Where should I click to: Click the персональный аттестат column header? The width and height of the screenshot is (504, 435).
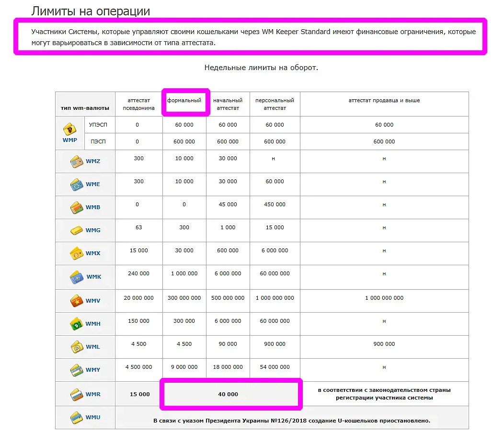[275, 104]
